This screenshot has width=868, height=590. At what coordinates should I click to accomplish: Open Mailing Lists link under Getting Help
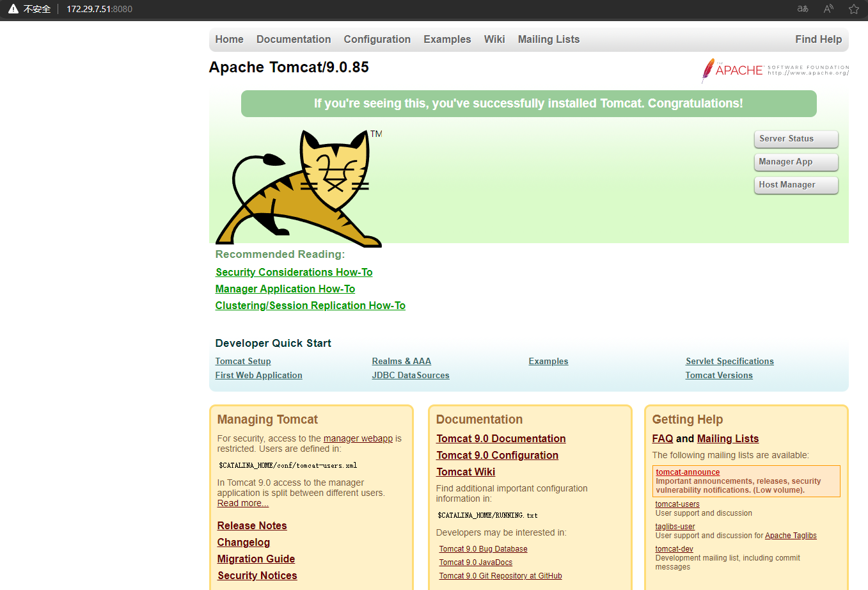pyautogui.click(x=728, y=439)
